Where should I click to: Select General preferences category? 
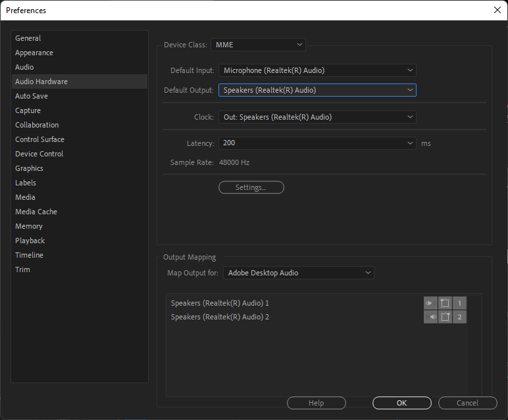(80, 38)
